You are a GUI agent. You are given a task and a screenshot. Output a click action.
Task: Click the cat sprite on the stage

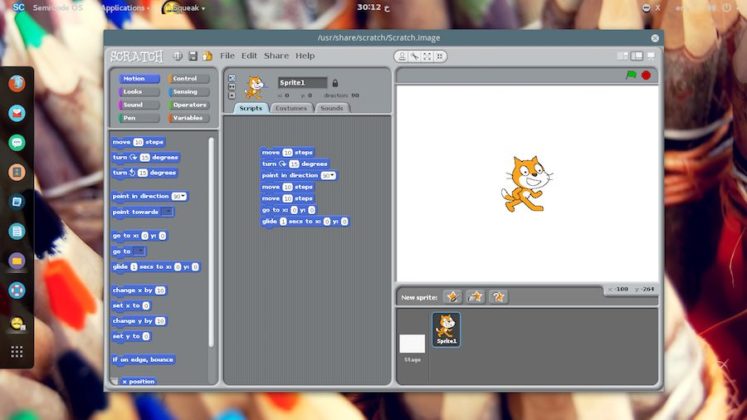tap(526, 184)
